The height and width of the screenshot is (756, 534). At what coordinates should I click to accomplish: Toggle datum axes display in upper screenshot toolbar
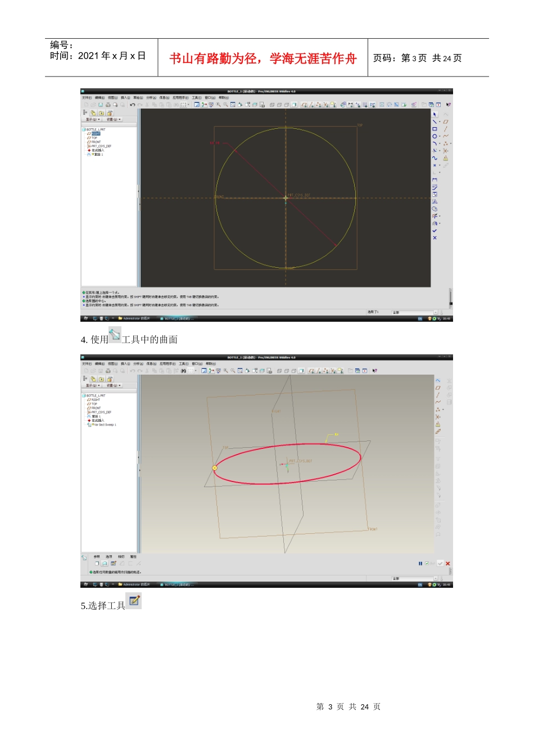pos(311,105)
